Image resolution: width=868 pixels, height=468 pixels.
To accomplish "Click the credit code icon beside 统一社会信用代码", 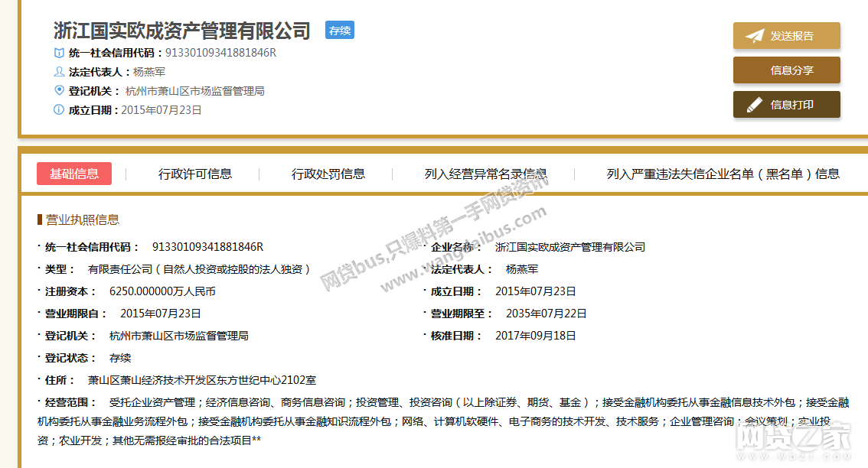I will [59, 53].
